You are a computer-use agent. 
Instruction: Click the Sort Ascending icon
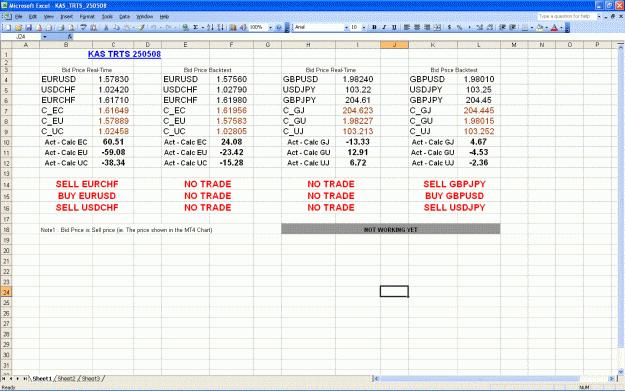point(210,27)
